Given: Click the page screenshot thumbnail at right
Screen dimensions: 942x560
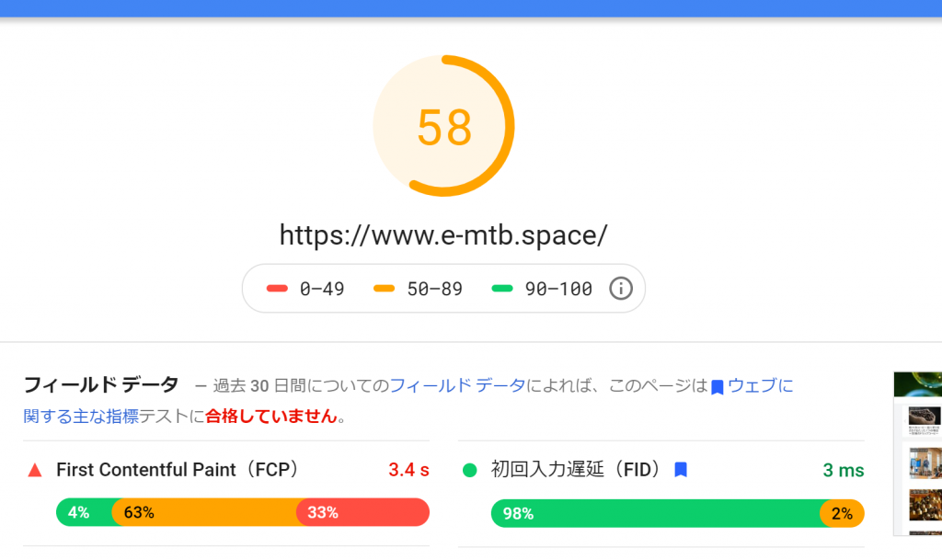Looking at the screenshot, I should tap(917, 453).
